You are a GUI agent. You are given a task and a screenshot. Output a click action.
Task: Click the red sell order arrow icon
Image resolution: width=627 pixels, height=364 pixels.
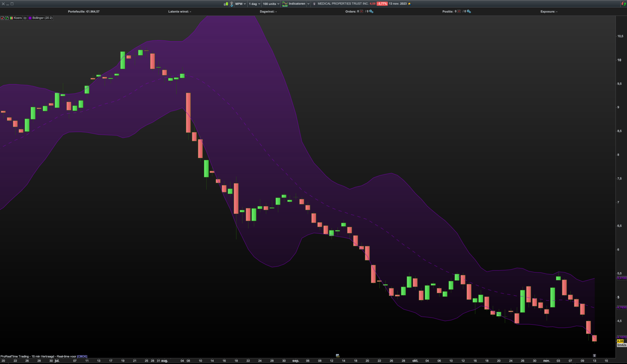pyautogui.click(x=2, y=18)
